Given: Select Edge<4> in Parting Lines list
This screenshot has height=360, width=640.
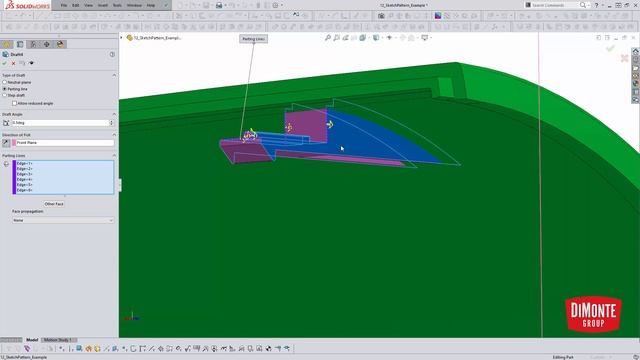Looking at the screenshot, I should pos(24,179).
